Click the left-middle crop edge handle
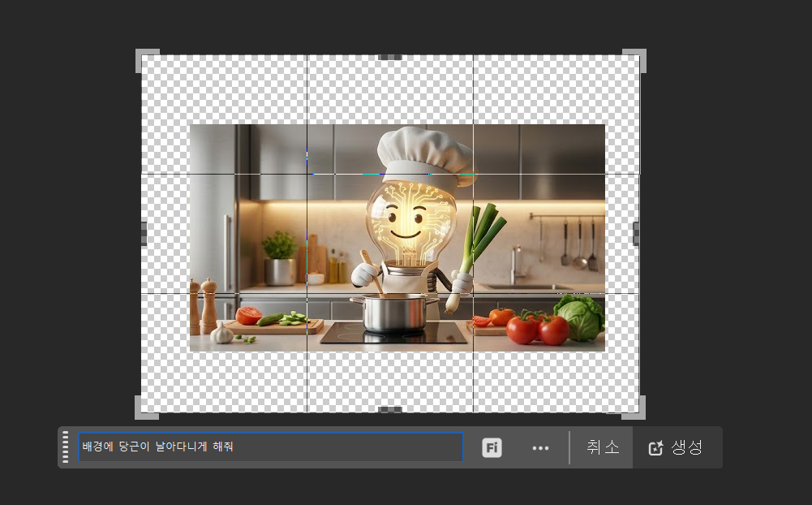The width and height of the screenshot is (812, 505). [144, 234]
